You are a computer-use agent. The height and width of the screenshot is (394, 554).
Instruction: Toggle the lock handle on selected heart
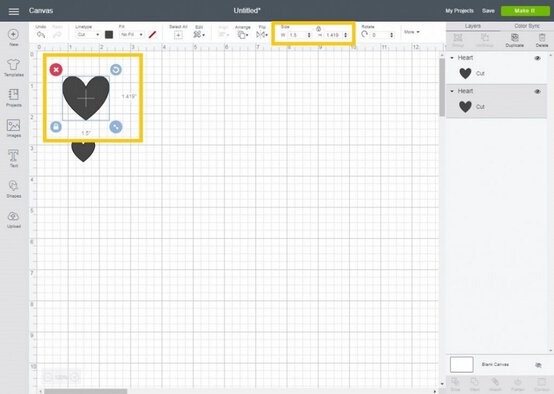56,127
